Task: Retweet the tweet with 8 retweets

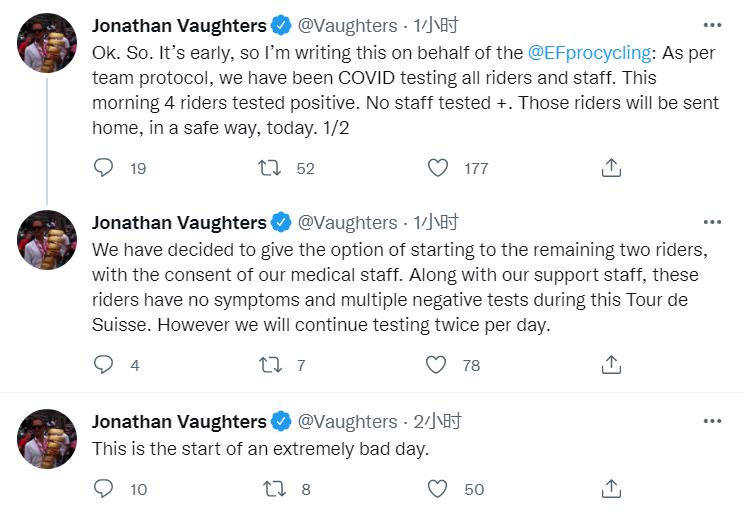Action: pyautogui.click(x=274, y=489)
